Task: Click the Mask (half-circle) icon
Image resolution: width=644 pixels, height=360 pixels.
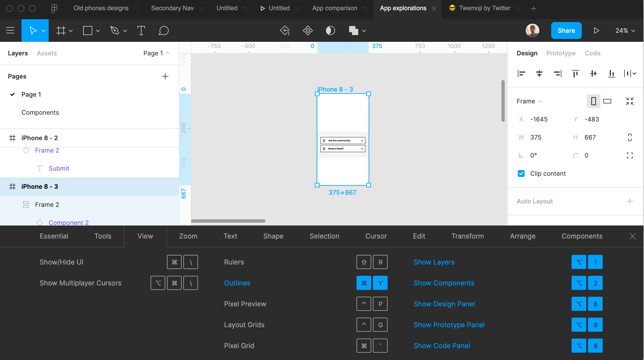Action: tap(330, 31)
